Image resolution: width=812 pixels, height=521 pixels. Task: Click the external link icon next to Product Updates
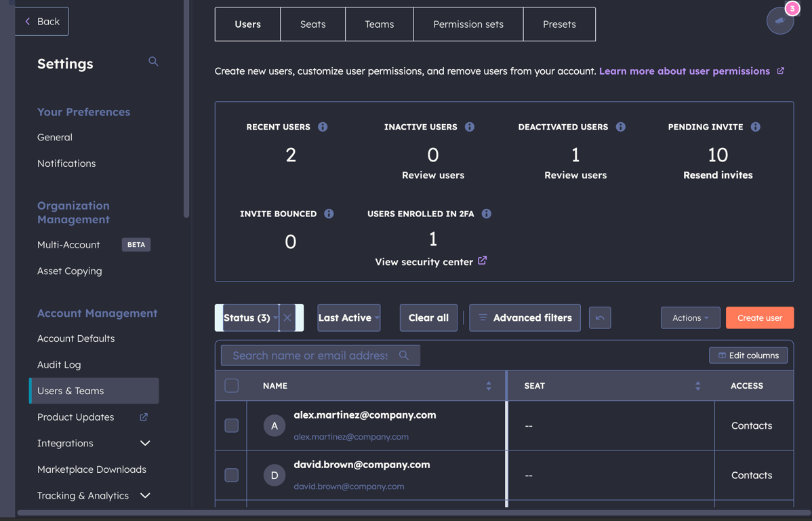pyautogui.click(x=143, y=417)
